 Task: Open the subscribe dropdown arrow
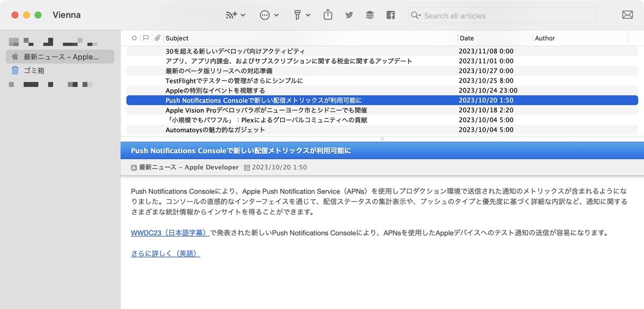coord(243,16)
